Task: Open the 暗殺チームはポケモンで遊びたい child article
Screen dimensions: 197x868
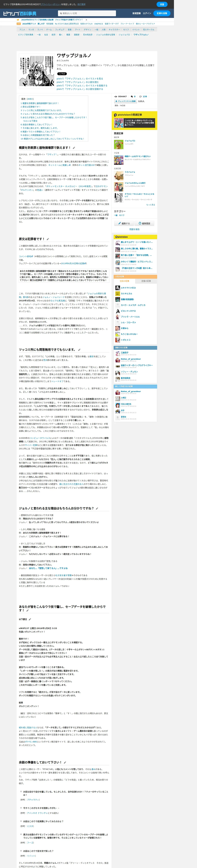Action: coord(138,156)
